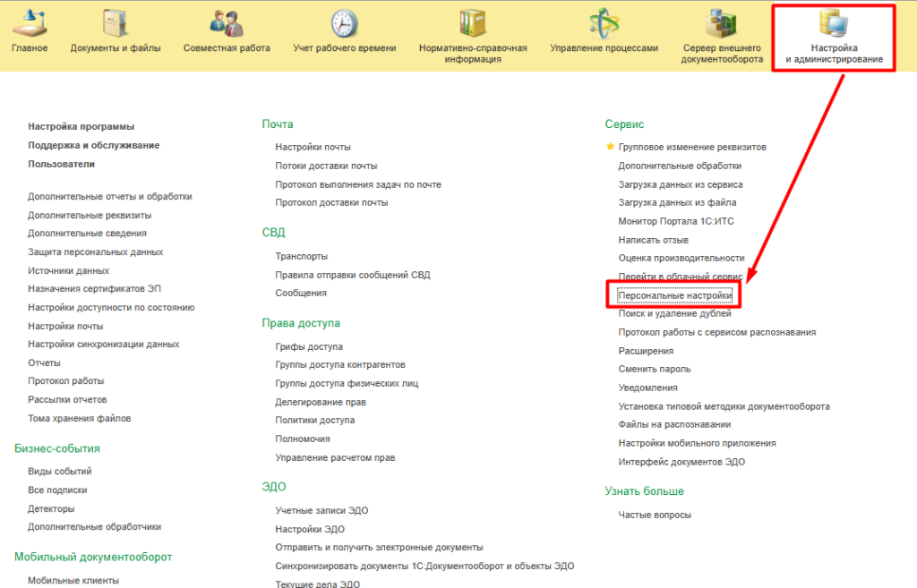The height and width of the screenshot is (588, 917).
Task: Open Загрузка данных из файла
Action: point(677,202)
